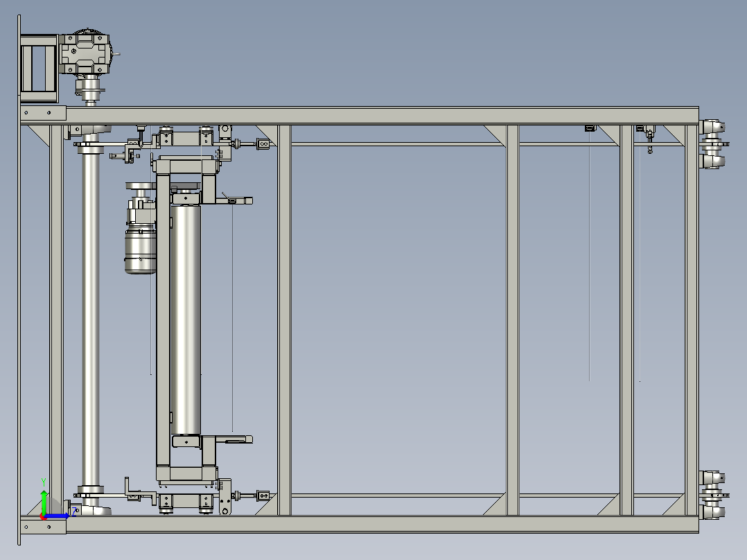This screenshot has width=747, height=560.
Task: Click the lower arm bracket beside the roller
Action: pos(234,439)
